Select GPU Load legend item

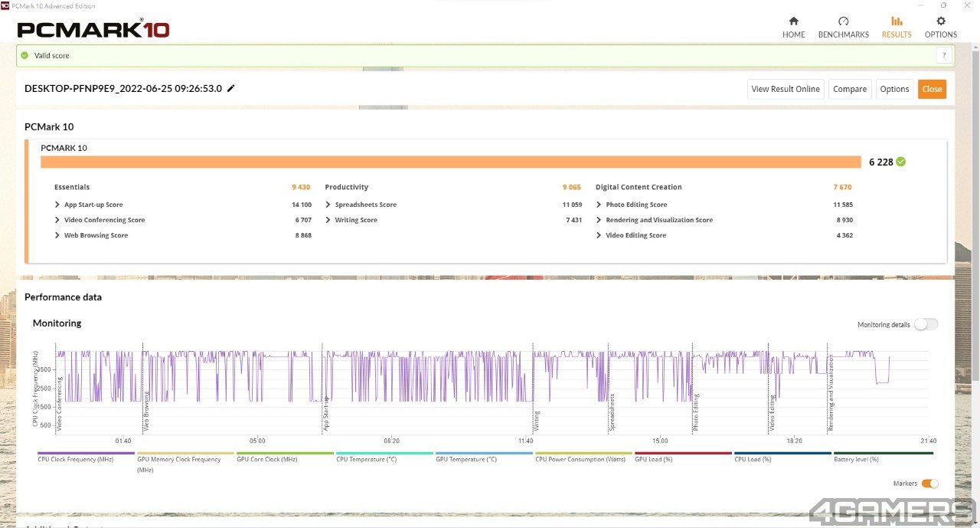[x=683, y=457]
